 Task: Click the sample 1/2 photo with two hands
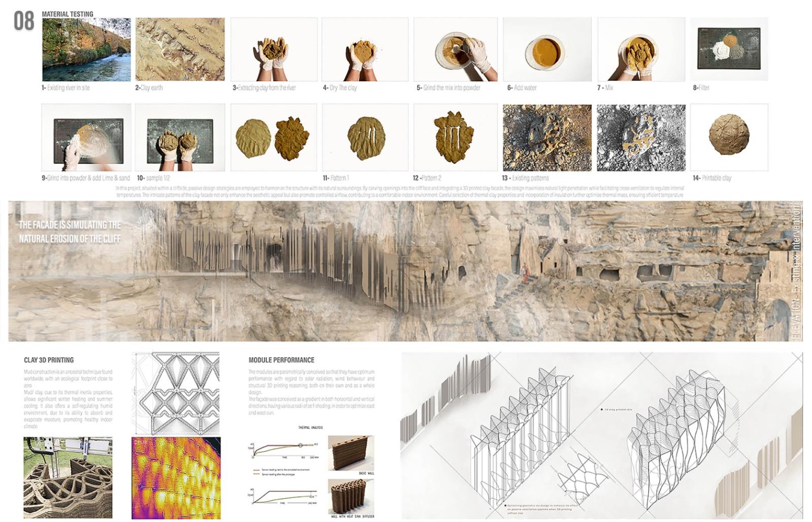point(180,137)
